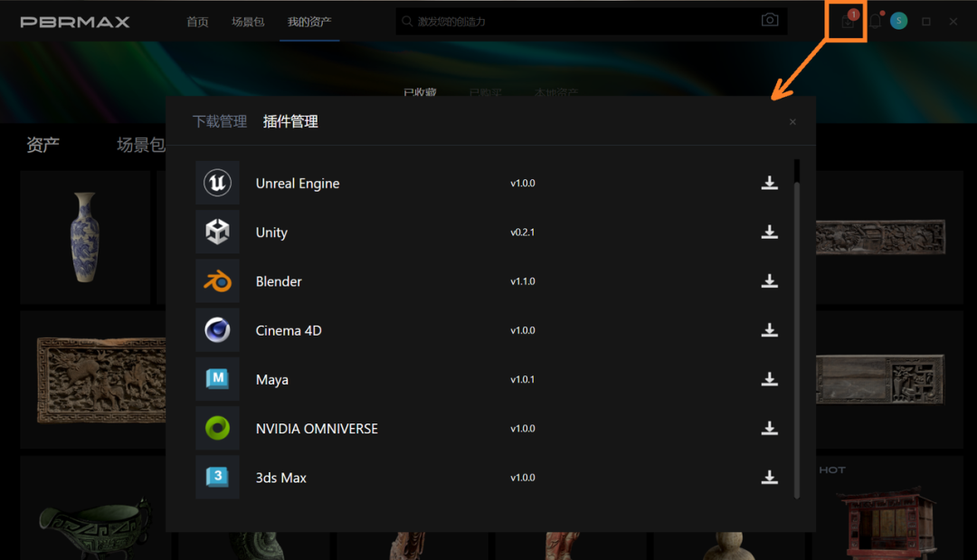Open 场景包 in the top navigation bar

(248, 22)
